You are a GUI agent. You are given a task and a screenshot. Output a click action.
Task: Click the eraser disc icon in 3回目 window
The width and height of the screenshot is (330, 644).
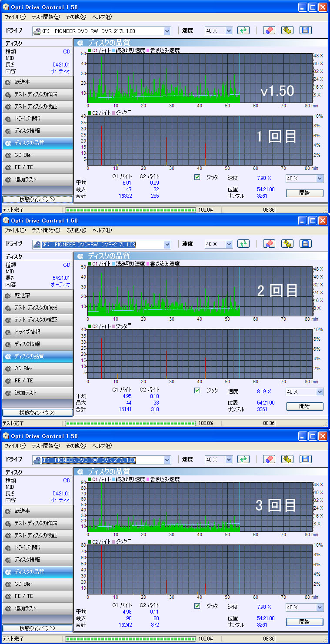[269, 459]
